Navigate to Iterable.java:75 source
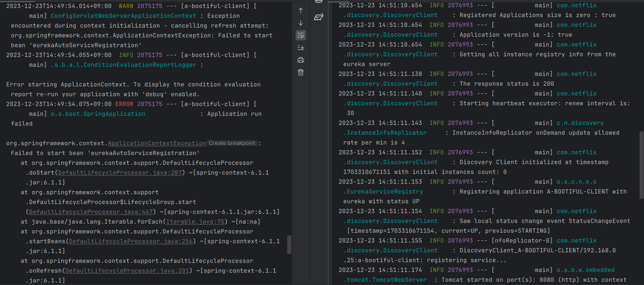Screen dimensions: 644x285 point(195,222)
